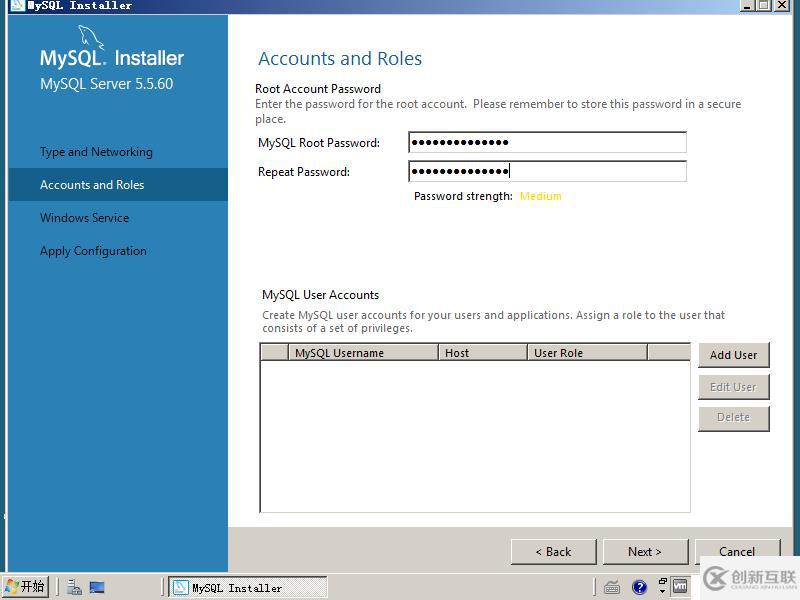
Task: Proceed with the Next button
Action: 645,552
